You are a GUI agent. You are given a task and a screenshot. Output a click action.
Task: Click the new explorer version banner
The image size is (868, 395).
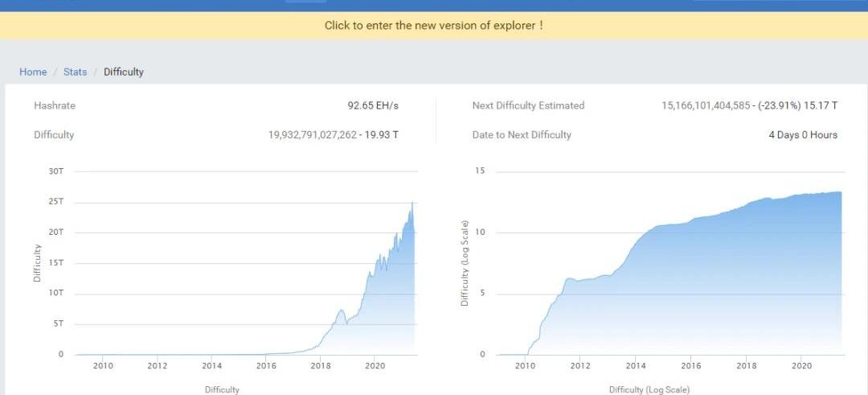tap(434, 25)
